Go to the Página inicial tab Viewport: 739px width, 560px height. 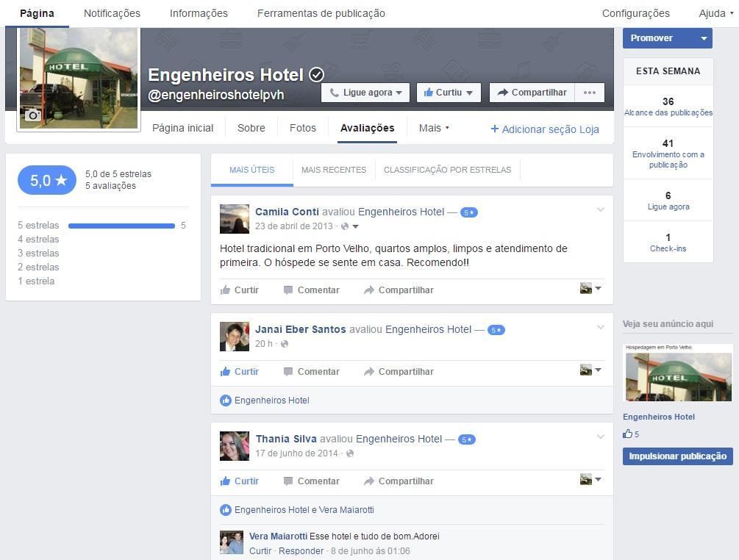click(x=182, y=128)
